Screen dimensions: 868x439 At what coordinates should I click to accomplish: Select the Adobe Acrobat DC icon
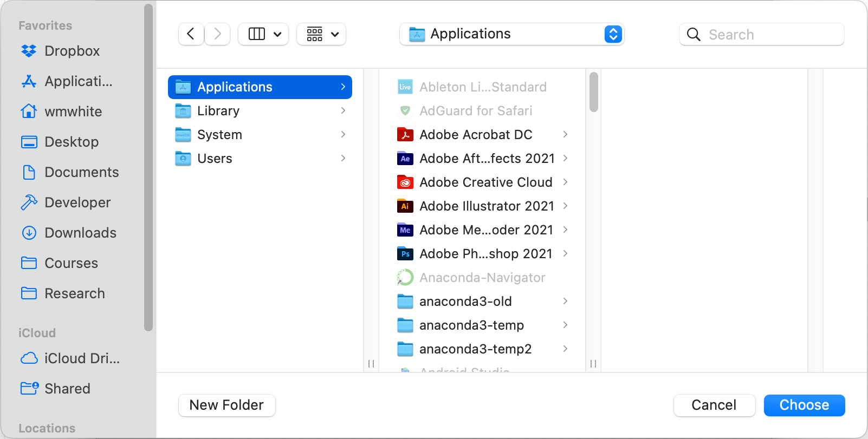pyautogui.click(x=405, y=135)
